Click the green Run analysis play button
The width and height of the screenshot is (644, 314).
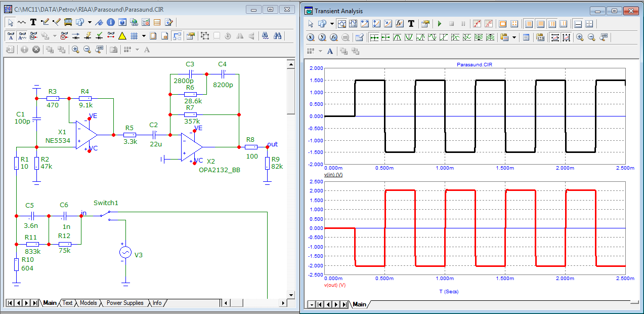(x=439, y=24)
